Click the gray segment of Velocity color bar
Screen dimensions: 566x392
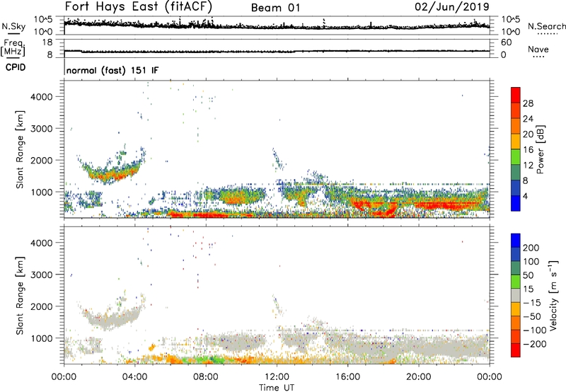pos(516,295)
